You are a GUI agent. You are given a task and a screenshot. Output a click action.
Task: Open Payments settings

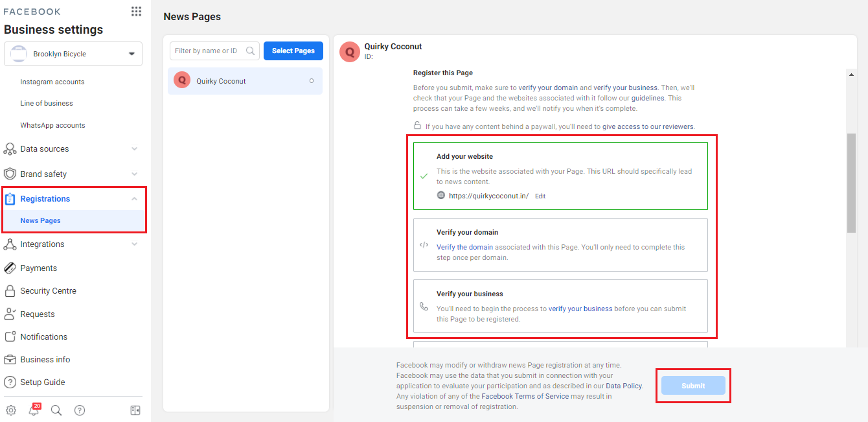(x=39, y=268)
